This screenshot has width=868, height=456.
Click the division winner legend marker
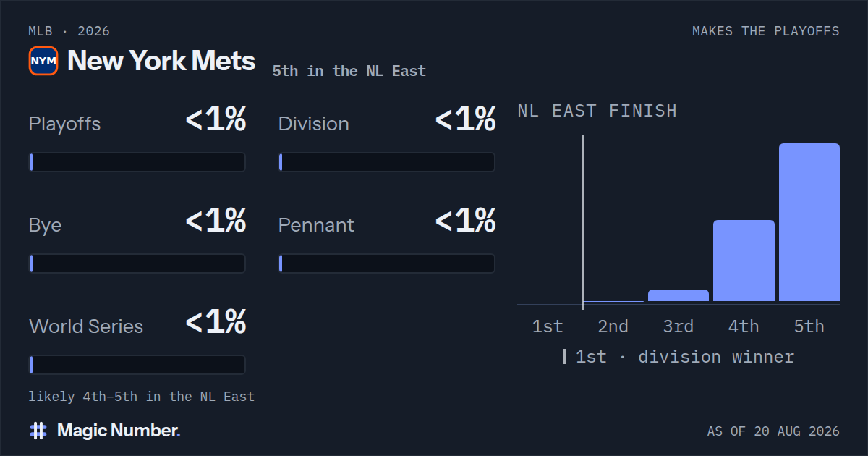tap(564, 357)
